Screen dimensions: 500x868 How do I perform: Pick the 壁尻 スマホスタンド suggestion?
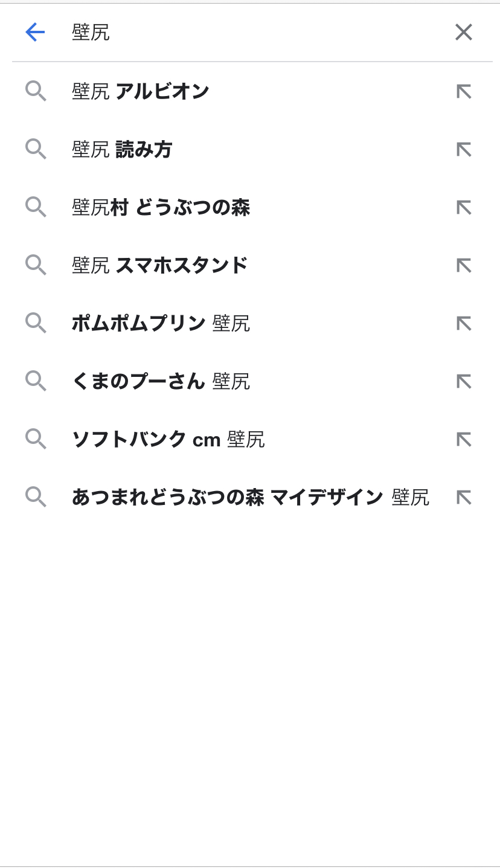(x=160, y=265)
